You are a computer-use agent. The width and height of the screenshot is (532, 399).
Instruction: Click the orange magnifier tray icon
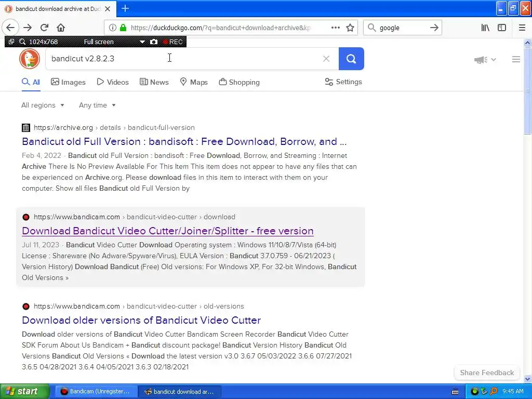pyautogui.click(x=494, y=392)
